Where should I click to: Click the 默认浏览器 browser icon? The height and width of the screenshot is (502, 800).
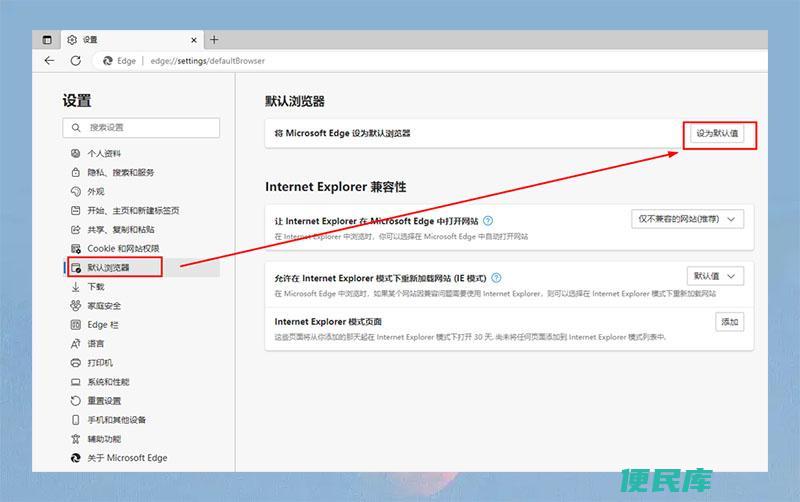(x=76, y=267)
